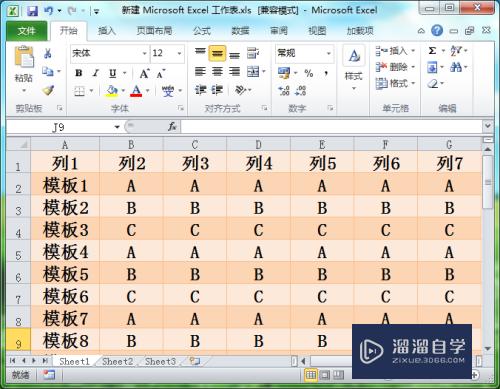The image size is (500, 389).
Task: Switch to the 页面布局 tab
Action: point(154,31)
